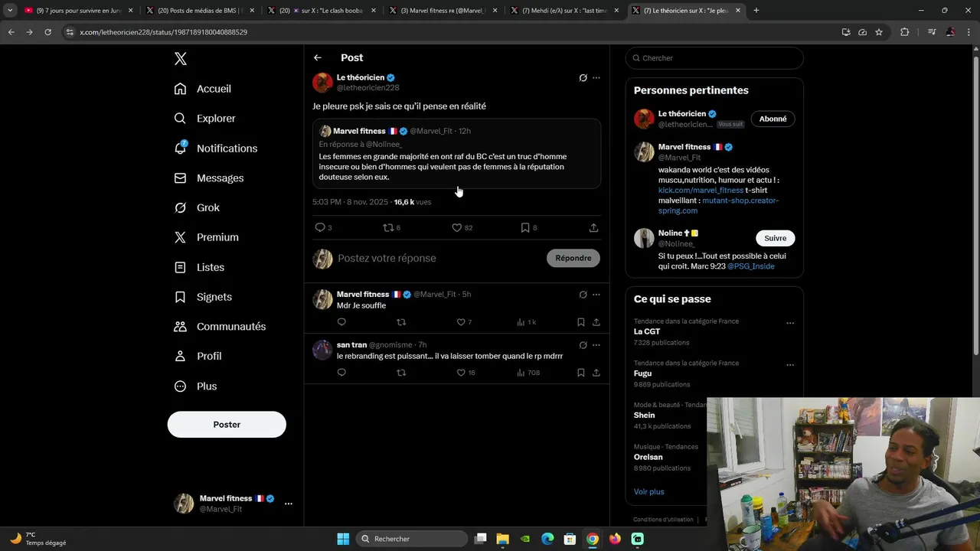Open Premium in sidebar
The image size is (980, 551).
(207, 237)
